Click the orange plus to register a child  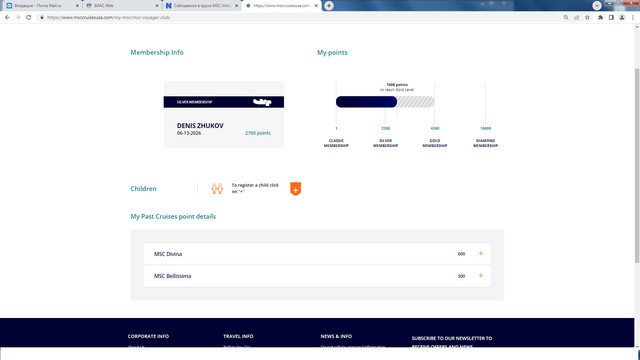click(296, 189)
